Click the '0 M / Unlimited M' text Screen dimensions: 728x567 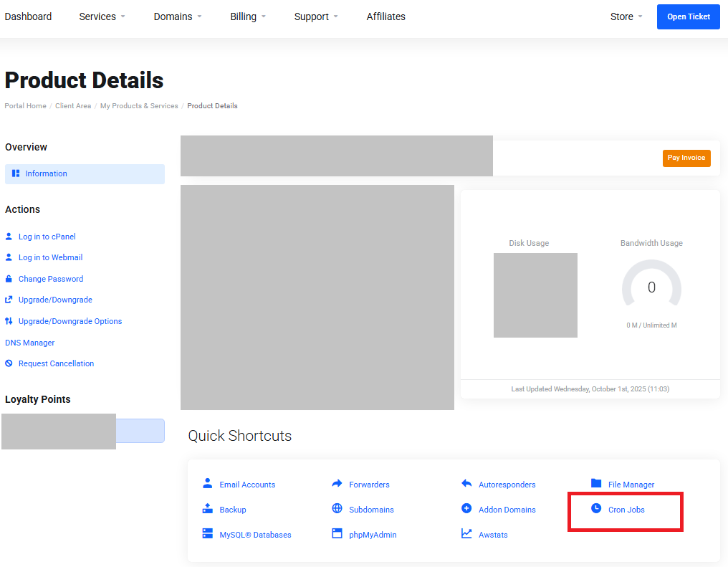tap(651, 325)
